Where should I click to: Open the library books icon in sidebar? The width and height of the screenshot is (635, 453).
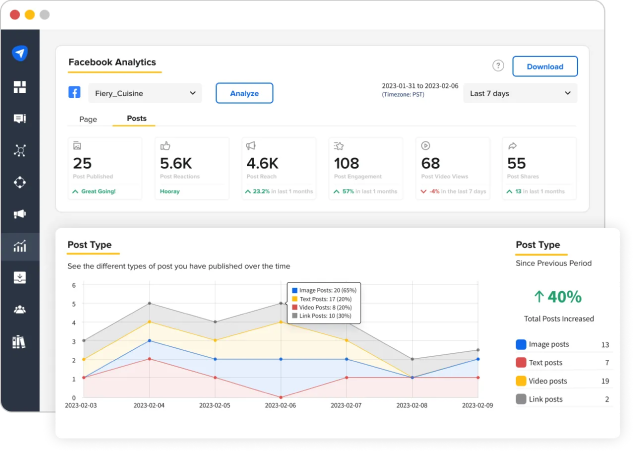click(19, 342)
